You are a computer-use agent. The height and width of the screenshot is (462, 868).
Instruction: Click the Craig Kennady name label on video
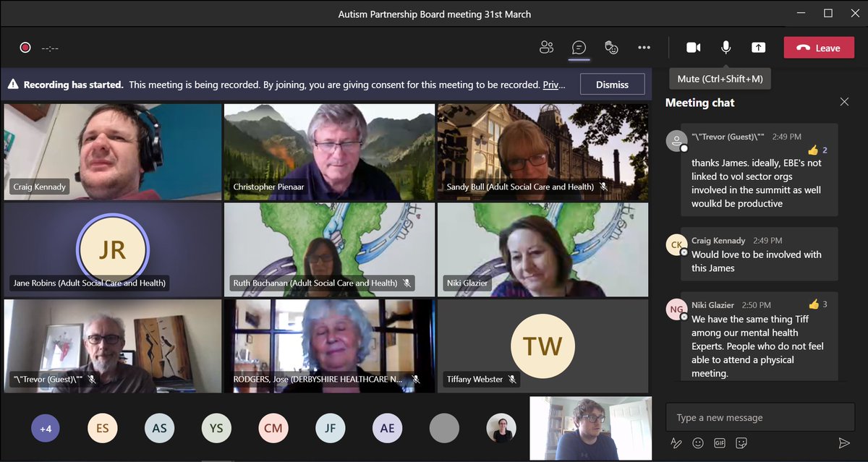pos(40,187)
